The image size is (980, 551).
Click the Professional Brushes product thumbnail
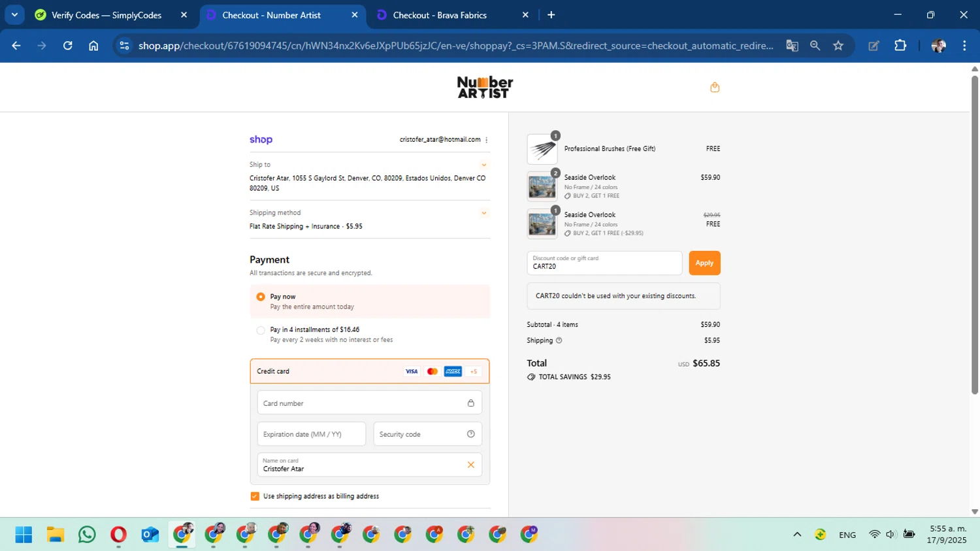click(542, 150)
